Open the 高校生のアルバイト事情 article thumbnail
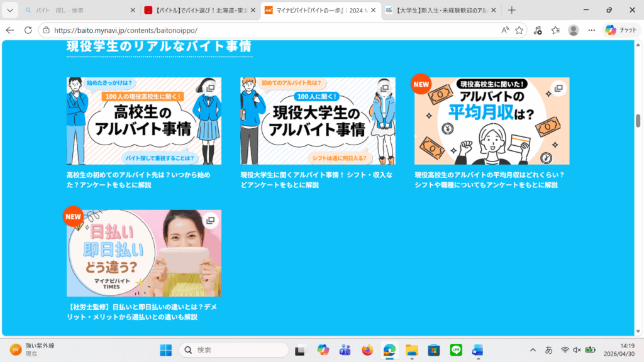This screenshot has height=362, width=644. (x=144, y=121)
